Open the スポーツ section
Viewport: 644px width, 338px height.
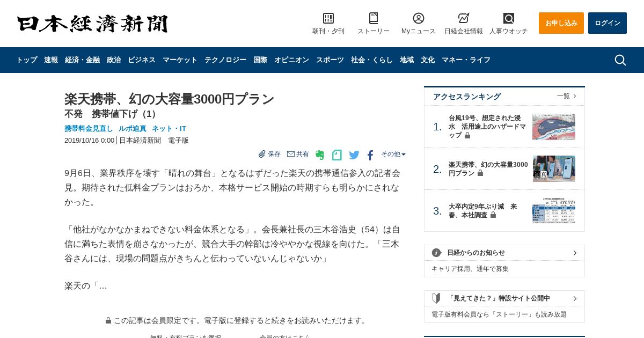[330, 60]
